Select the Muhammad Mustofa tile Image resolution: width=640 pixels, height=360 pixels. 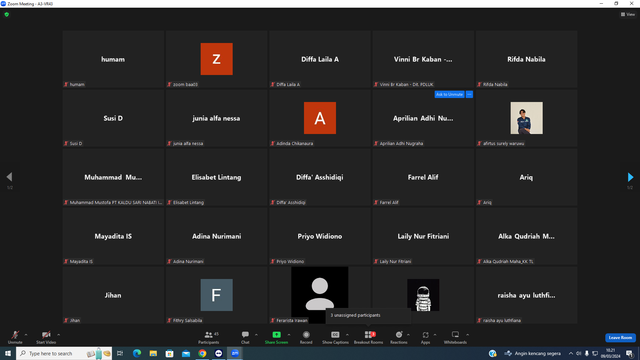click(113, 177)
